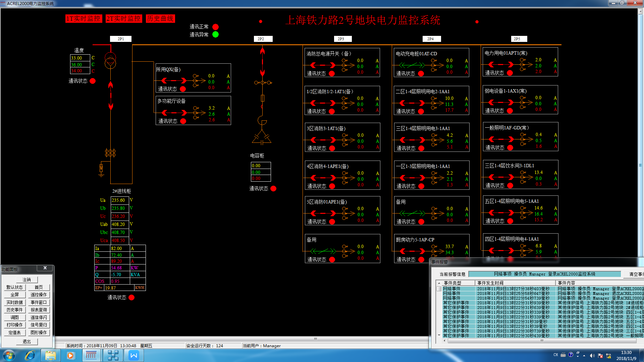Toggle the 2P3 备用 green open breaker
Image resolution: width=644 pixels, height=362 pixels.
[323, 251]
